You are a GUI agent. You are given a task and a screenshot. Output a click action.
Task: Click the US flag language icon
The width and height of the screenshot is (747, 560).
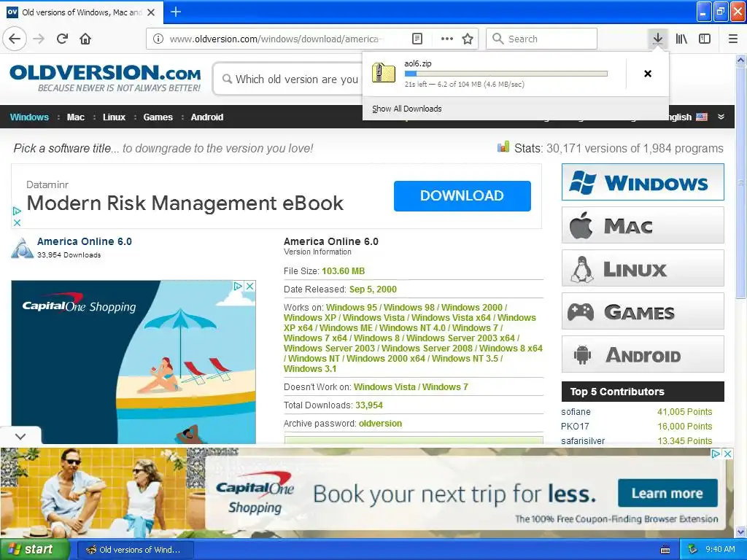point(701,117)
